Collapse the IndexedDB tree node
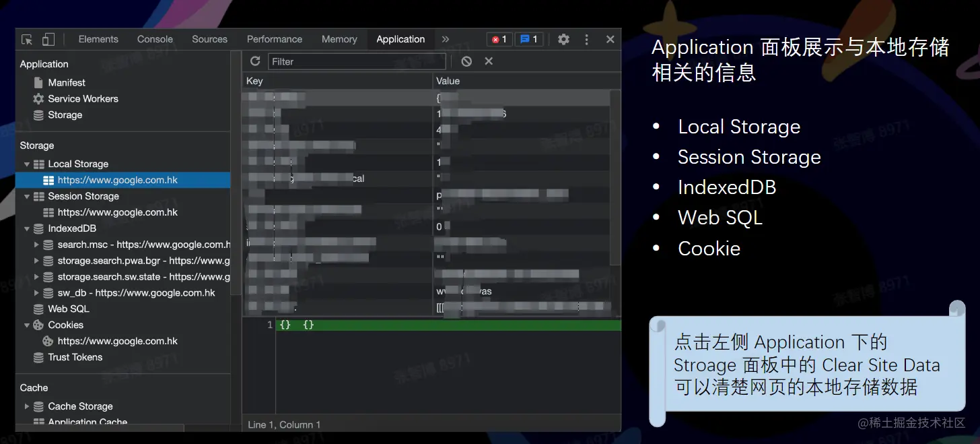The width and height of the screenshot is (980, 444). click(27, 228)
